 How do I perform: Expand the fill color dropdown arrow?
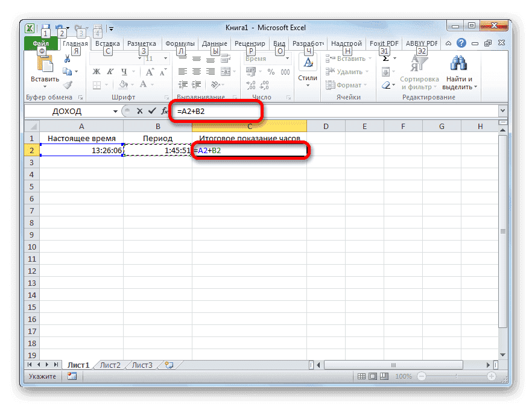131,85
